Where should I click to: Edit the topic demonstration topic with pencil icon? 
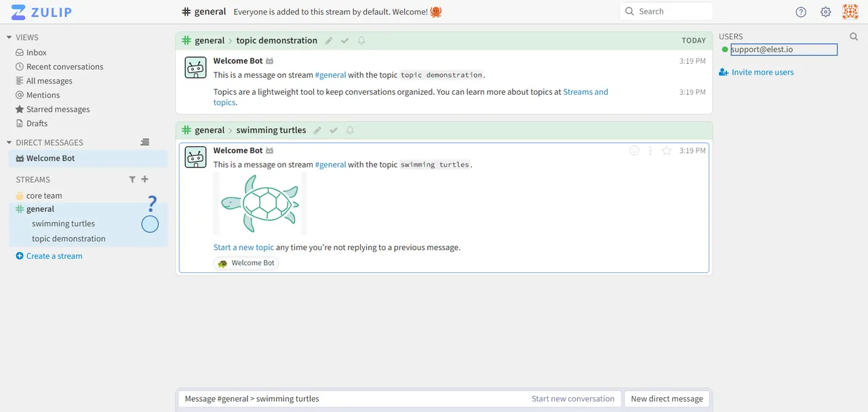pos(329,41)
